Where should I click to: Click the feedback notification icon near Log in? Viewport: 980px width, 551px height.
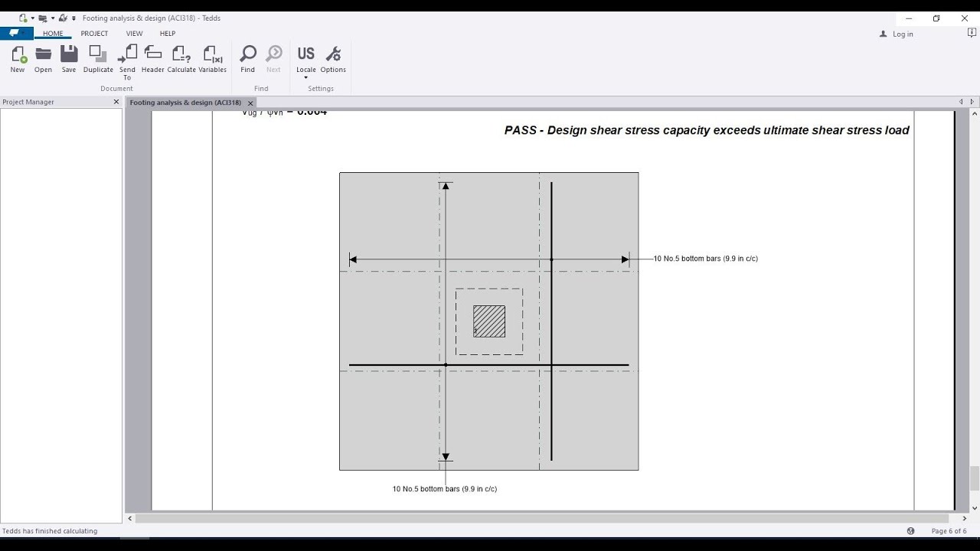(972, 34)
